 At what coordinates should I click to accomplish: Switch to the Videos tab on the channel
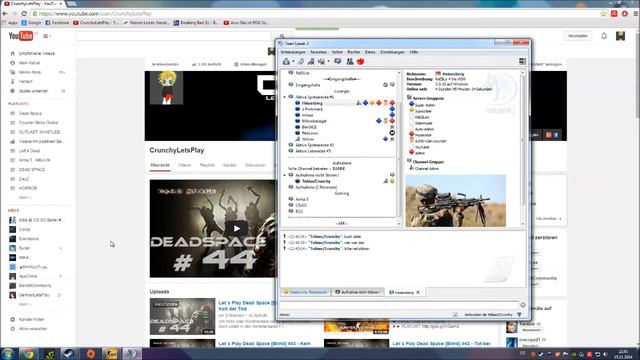(x=184, y=165)
